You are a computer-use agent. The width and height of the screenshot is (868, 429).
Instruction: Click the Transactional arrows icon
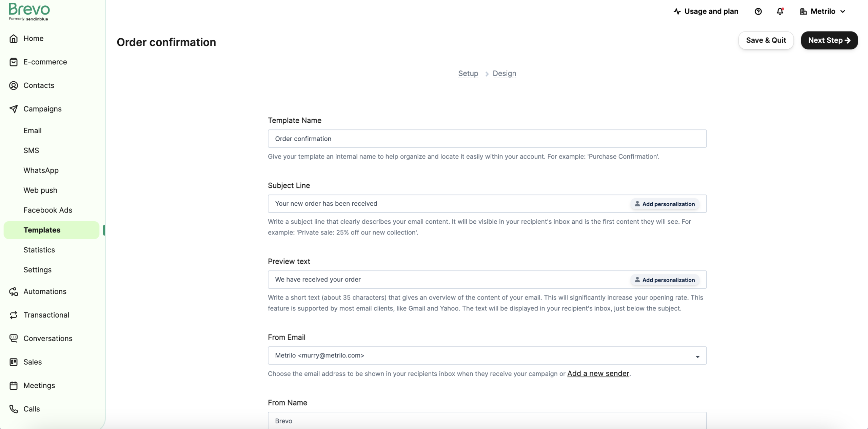[14, 315]
